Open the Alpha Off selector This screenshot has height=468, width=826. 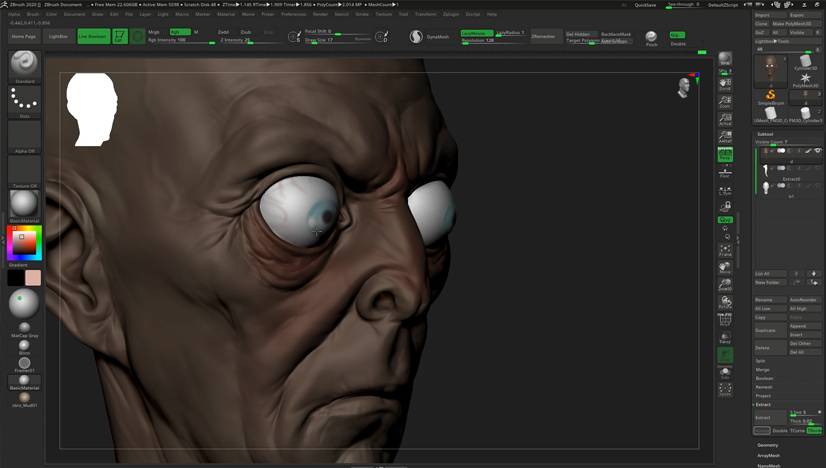point(24,135)
